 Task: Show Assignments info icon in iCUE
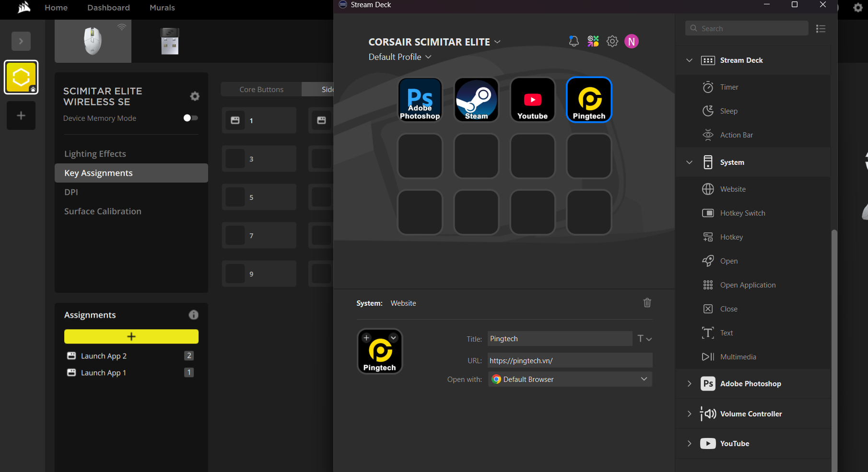coord(193,315)
